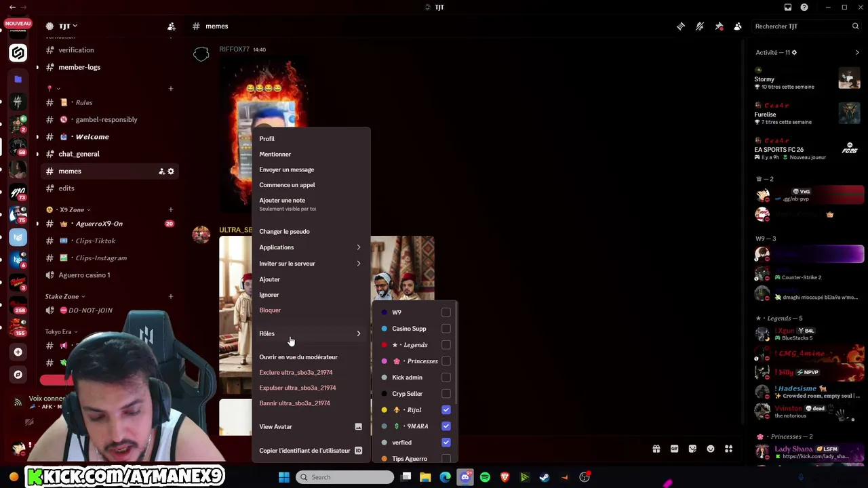Check the Cryp Seller role checkbox
This screenshot has width=868, height=488.
coord(446,394)
